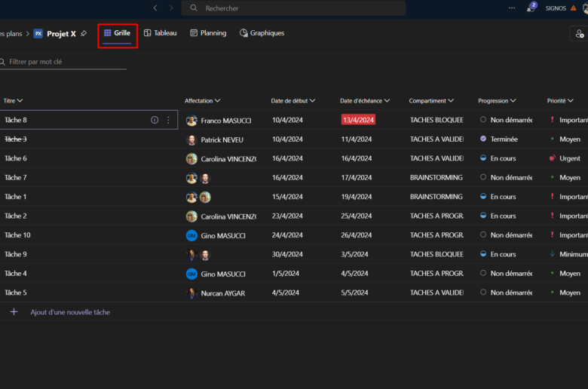Click the En cours status circle for Tâche 6
The image size is (588, 389).
tap(483, 158)
